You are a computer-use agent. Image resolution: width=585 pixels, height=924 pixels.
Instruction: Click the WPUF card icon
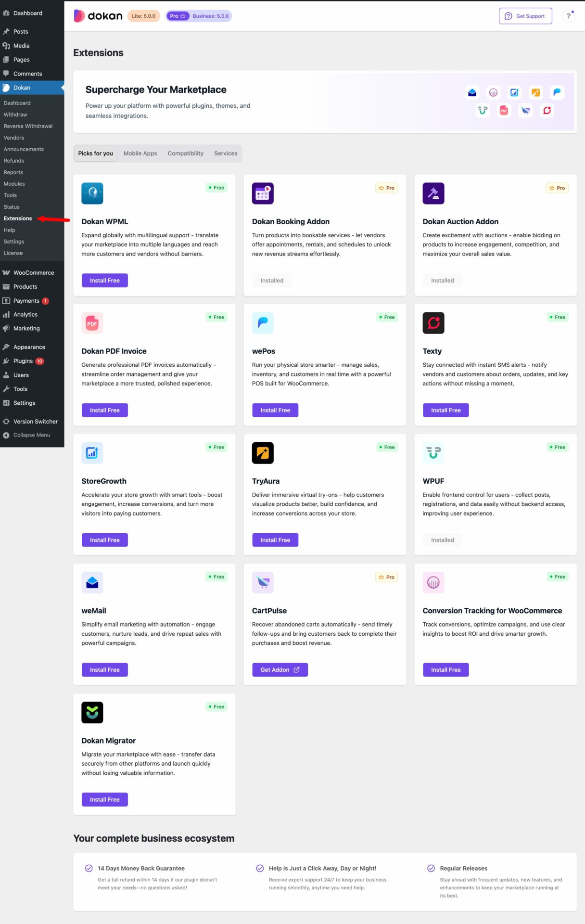coord(433,453)
